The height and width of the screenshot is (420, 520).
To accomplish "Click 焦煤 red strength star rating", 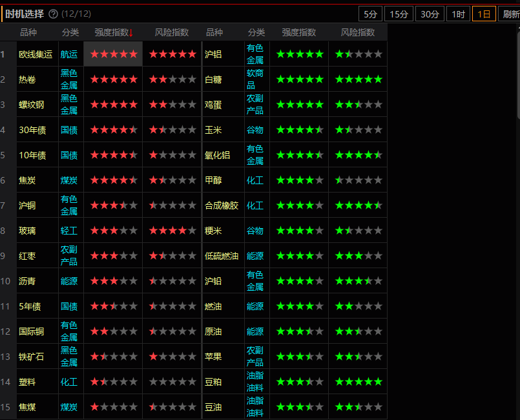I will coord(114,407).
